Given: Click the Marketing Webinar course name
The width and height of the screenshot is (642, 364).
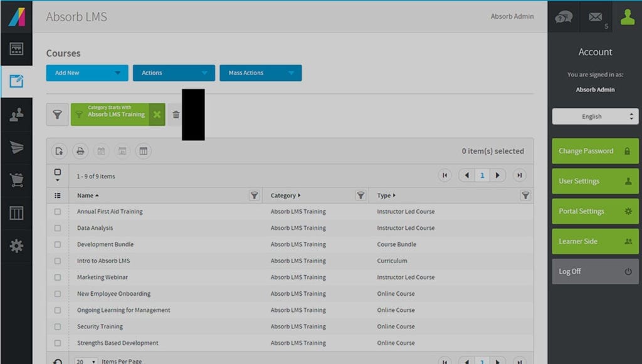Looking at the screenshot, I should point(102,277).
